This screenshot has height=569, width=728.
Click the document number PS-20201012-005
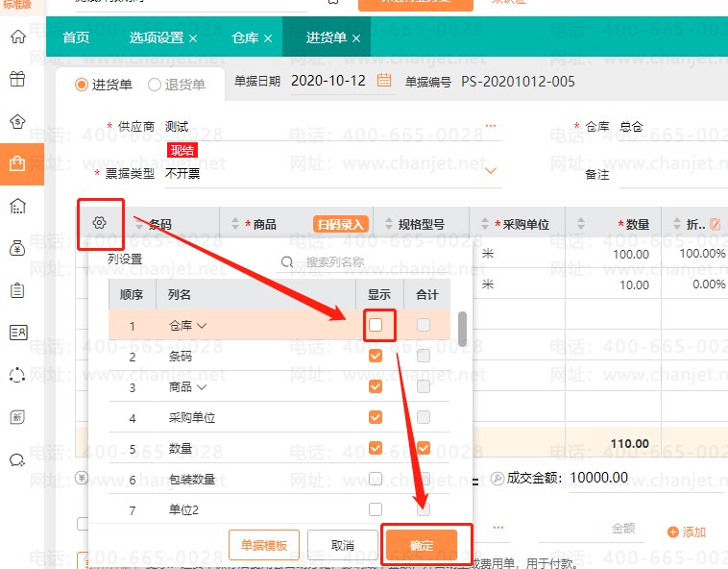coord(518,82)
